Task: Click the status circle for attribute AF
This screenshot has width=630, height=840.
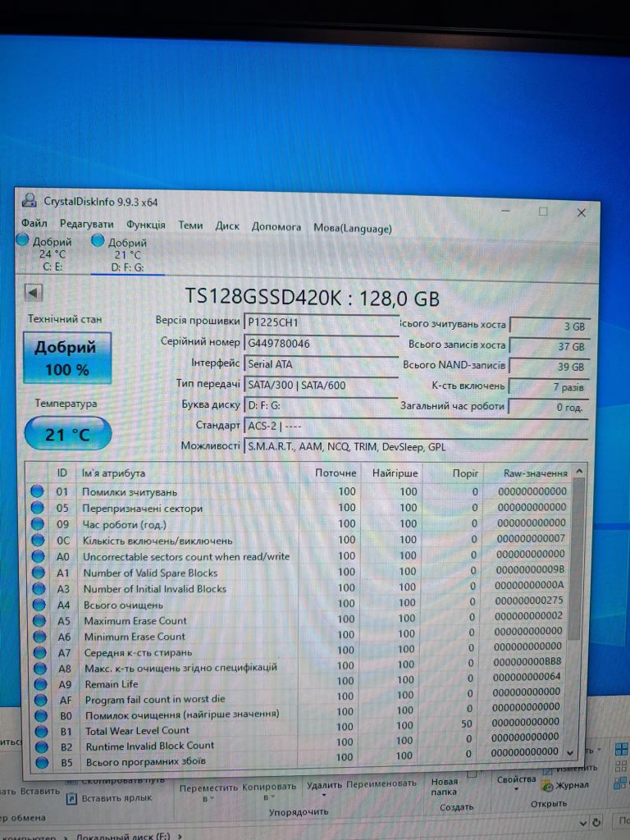Action: coord(41,700)
